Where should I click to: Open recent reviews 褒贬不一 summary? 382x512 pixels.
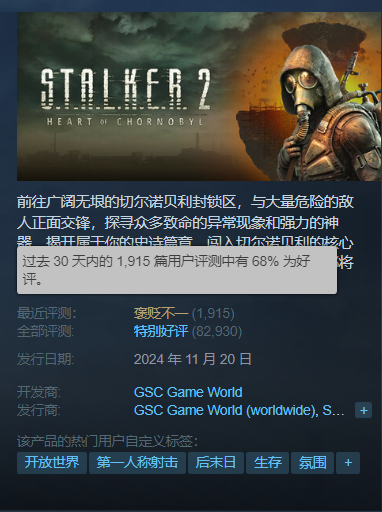coord(161,313)
